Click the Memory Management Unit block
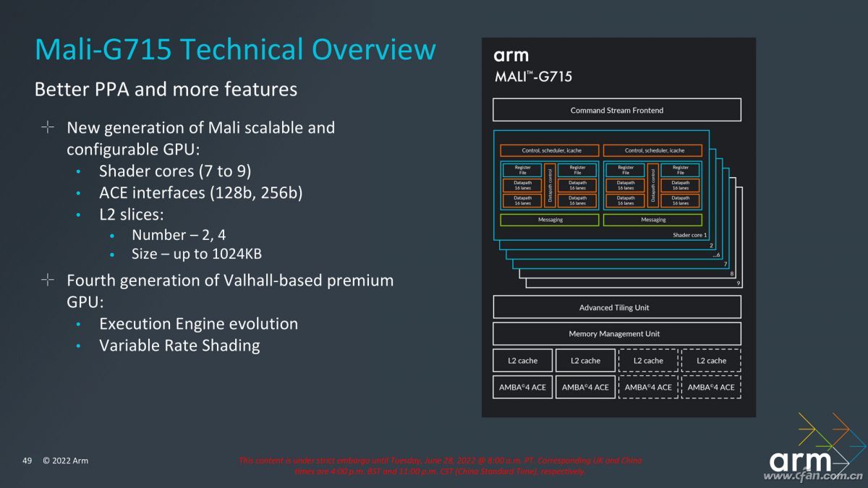The width and height of the screenshot is (868, 488). tap(616, 333)
